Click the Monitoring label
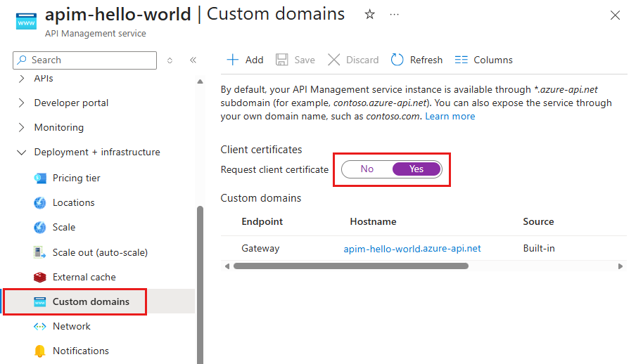This screenshot has width=643, height=364. pyautogui.click(x=58, y=127)
